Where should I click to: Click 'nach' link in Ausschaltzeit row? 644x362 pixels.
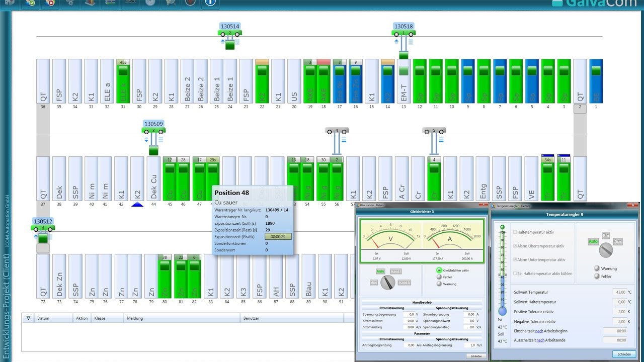[x=540, y=340]
